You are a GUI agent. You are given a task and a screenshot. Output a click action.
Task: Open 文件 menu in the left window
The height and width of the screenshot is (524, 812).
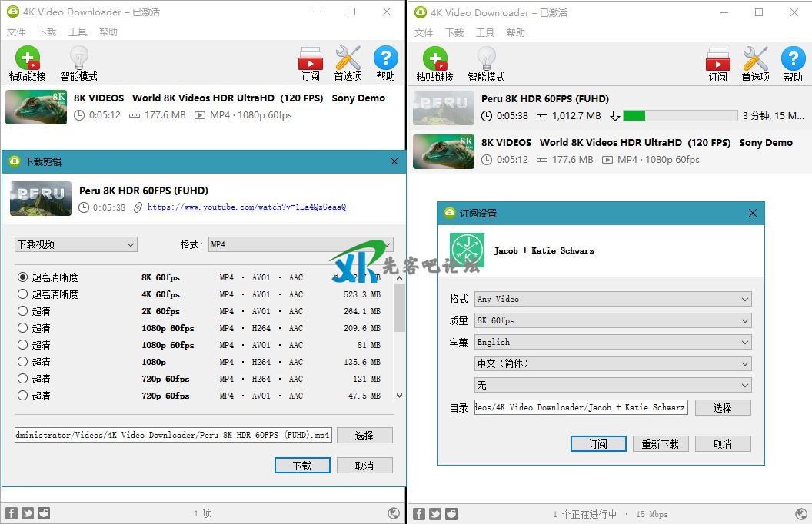click(16, 32)
